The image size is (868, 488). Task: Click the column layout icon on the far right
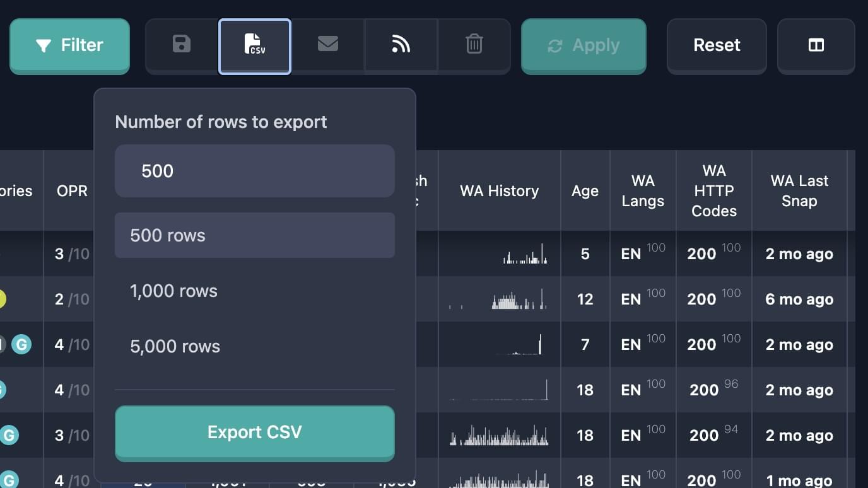click(816, 45)
